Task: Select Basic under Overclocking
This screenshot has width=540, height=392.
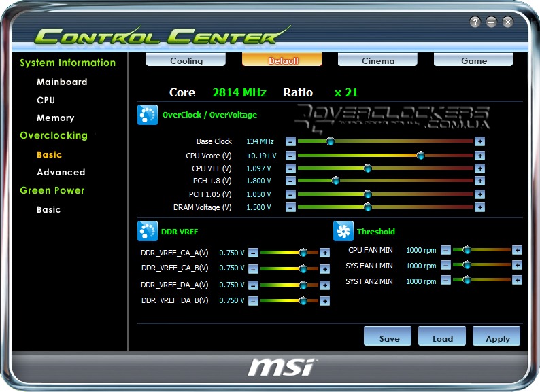Action: 49,154
